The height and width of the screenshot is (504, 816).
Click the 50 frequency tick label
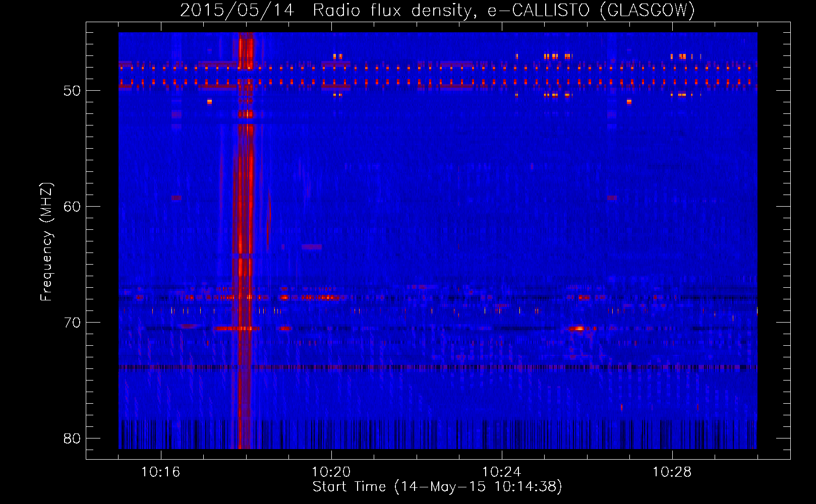(72, 91)
